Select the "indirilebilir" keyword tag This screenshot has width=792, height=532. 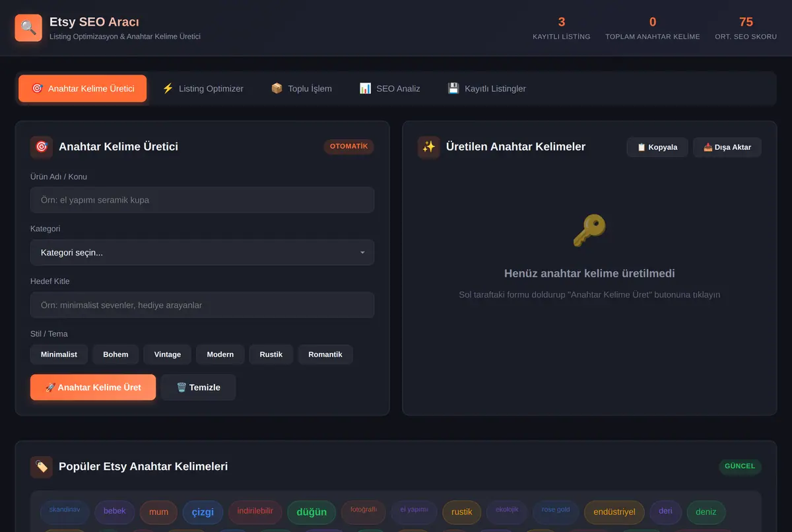pos(255,512)
